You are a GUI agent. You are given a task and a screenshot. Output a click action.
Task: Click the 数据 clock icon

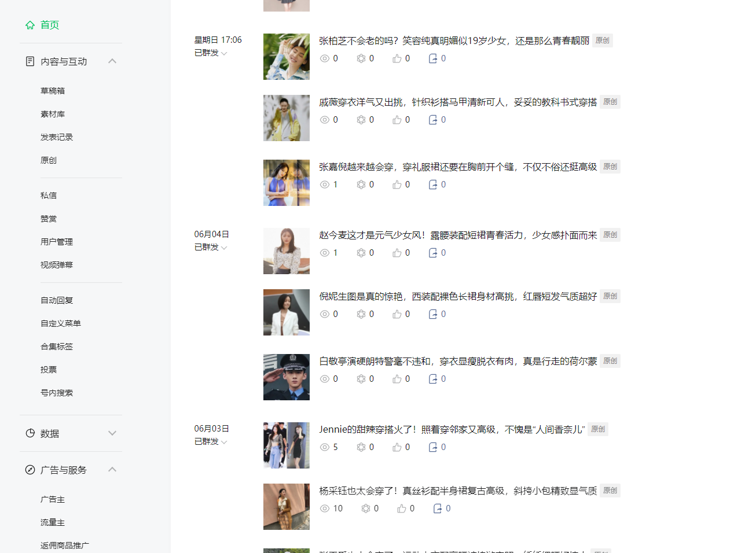(x=30, y=433)
